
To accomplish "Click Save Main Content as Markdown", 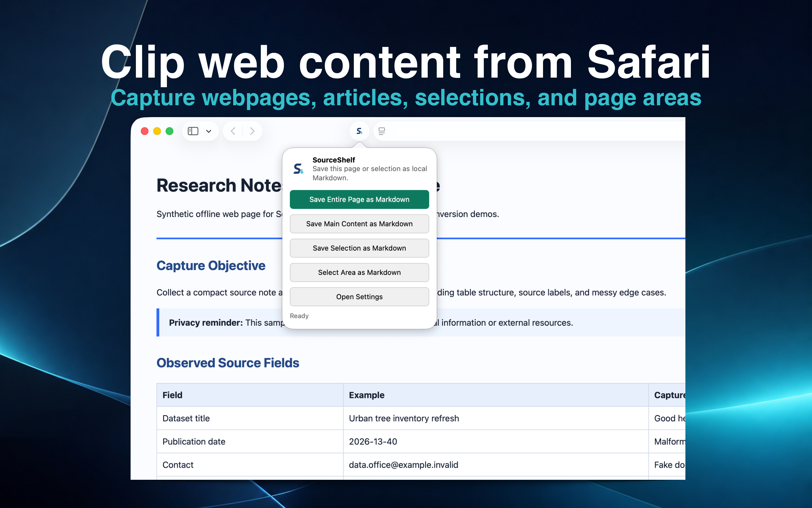I will coord(359,224).
